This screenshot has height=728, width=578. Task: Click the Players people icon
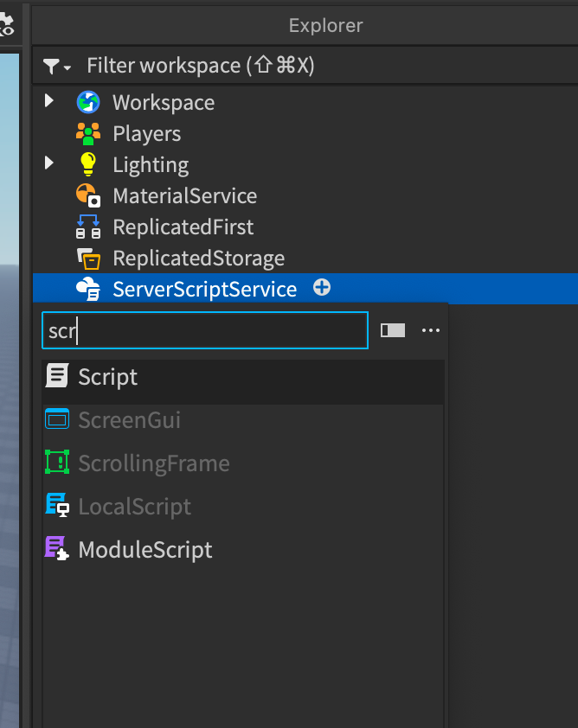click(x=87, y=134)
